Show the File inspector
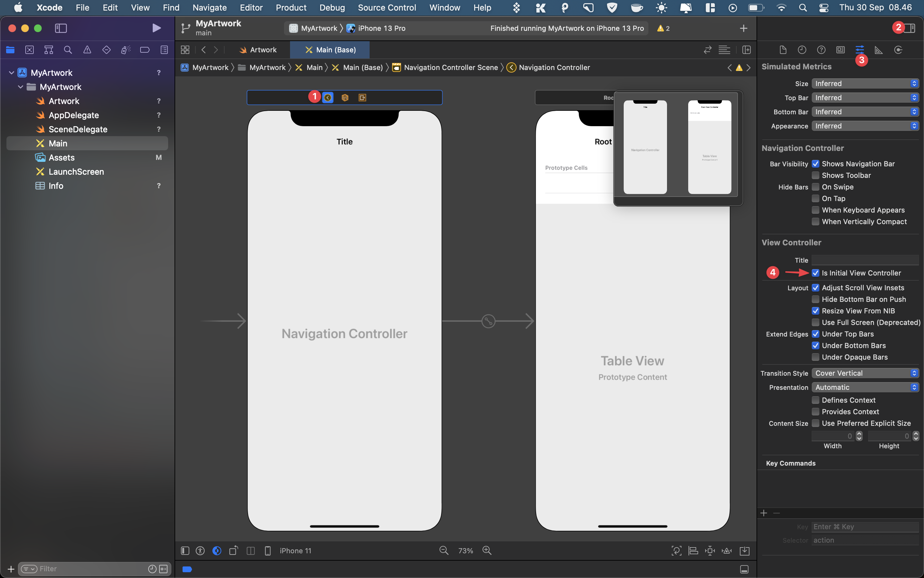The image size is (924, 578). pyautogui.click(x=783, y=50)
